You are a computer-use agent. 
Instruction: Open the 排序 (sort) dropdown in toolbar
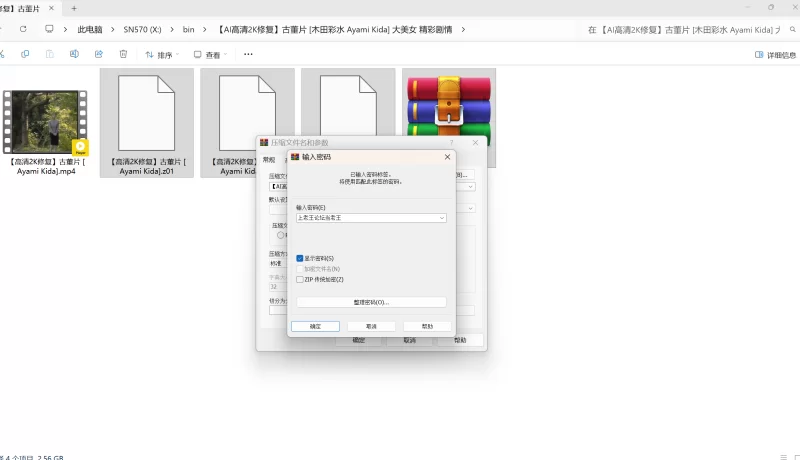click(x=160, y=55)
